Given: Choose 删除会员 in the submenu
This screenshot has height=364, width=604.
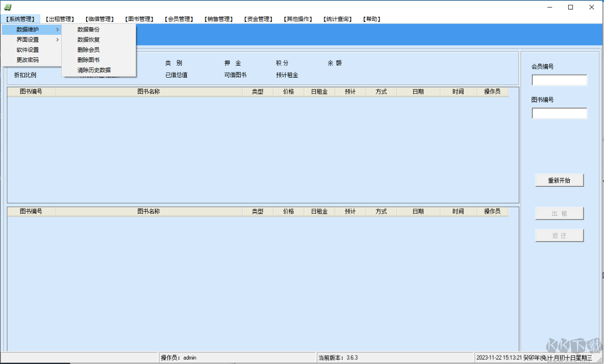Looking at the screenshot, I should [99, 50].
